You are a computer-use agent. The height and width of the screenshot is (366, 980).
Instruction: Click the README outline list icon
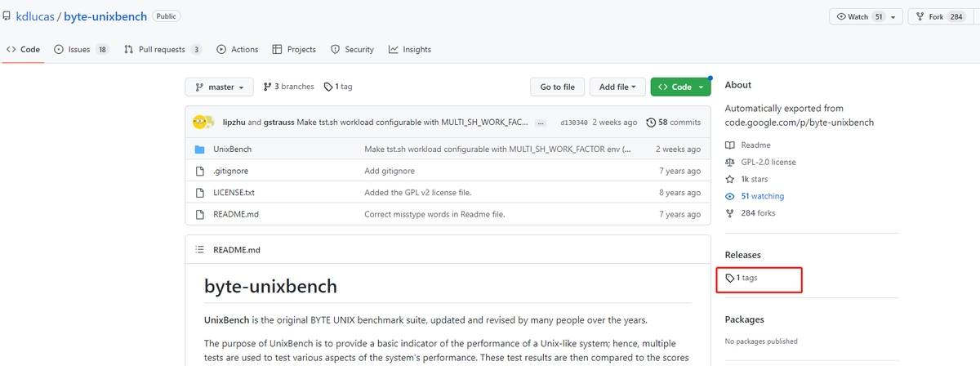[199, 250]
